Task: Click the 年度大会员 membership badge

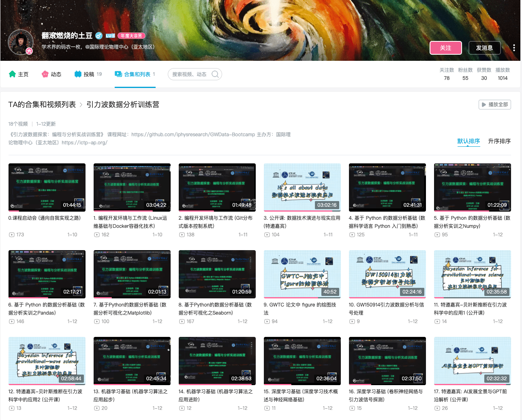Action: coord(131,36)
